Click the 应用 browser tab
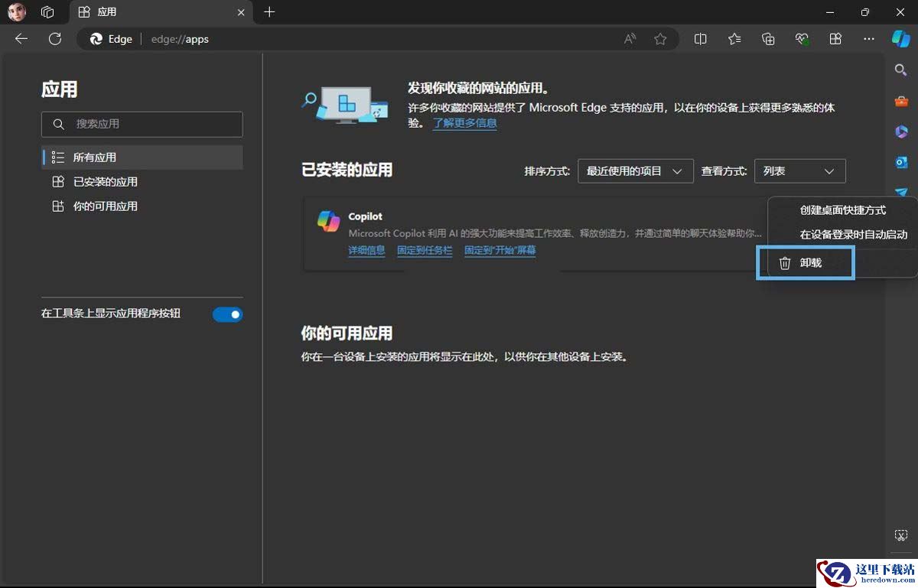918x588 pixels. point(161,12)
